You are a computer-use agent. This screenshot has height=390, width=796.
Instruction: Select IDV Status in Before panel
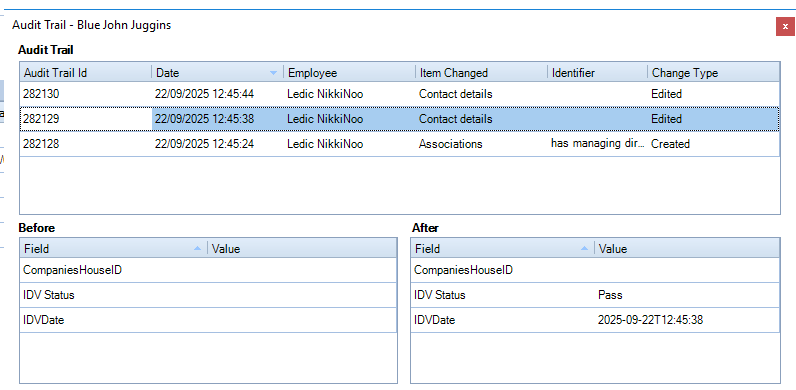pos(209,295)
